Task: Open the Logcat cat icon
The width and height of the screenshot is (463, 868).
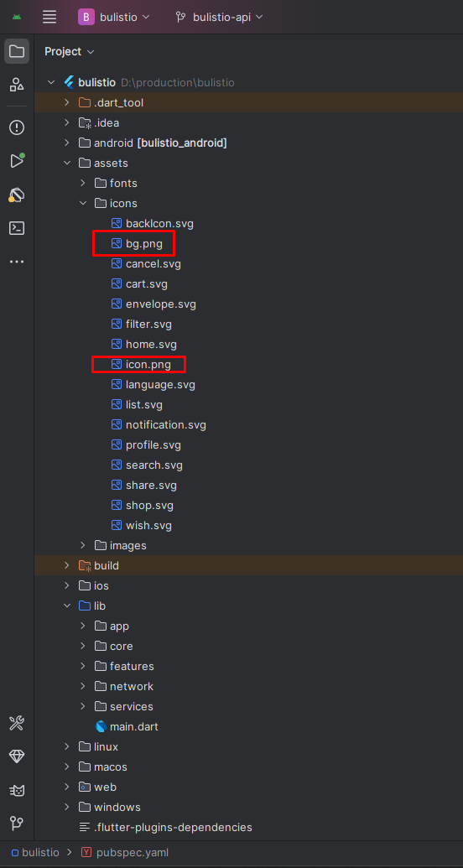Action: point(17,791)
